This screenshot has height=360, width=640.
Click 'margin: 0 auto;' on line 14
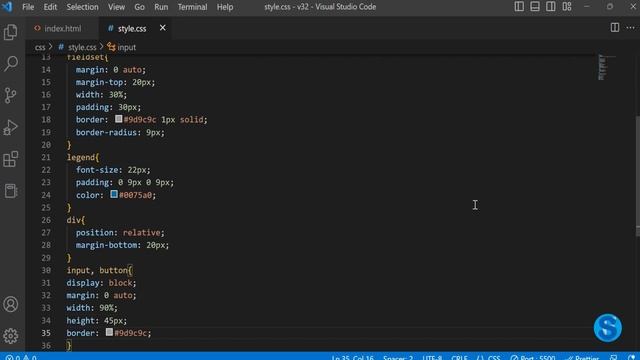click(x=111, y=70)
